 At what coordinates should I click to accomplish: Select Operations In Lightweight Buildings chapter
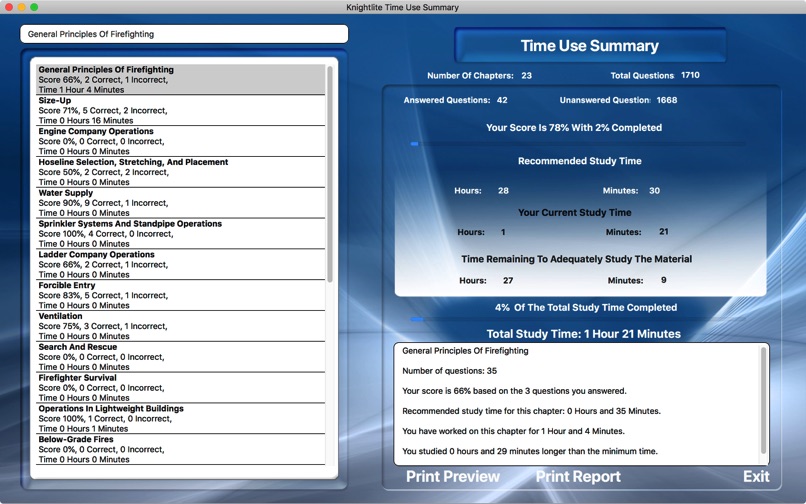click(180, 419)
